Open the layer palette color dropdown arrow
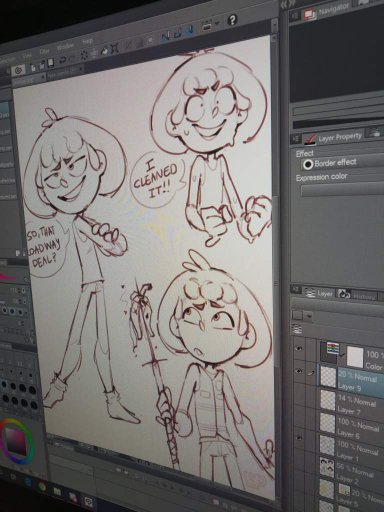The height and width of the screenshot is (512, 384). [x=309, y=315]
